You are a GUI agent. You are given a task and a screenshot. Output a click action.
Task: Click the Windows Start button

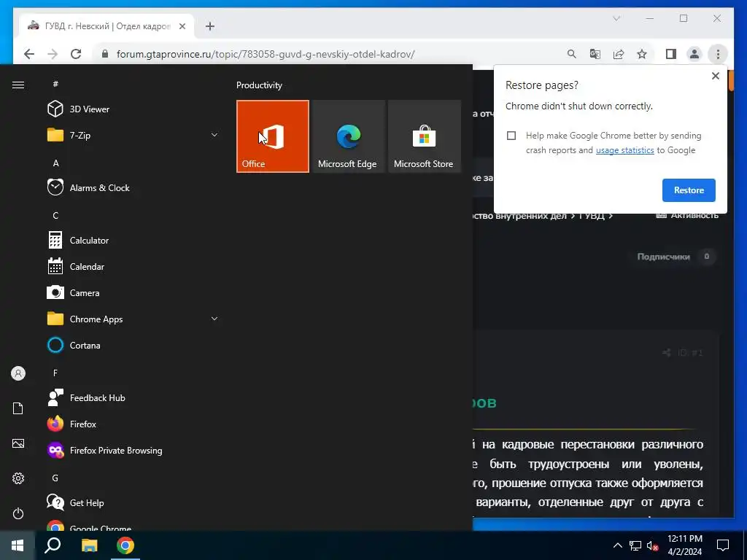[18, 545]
